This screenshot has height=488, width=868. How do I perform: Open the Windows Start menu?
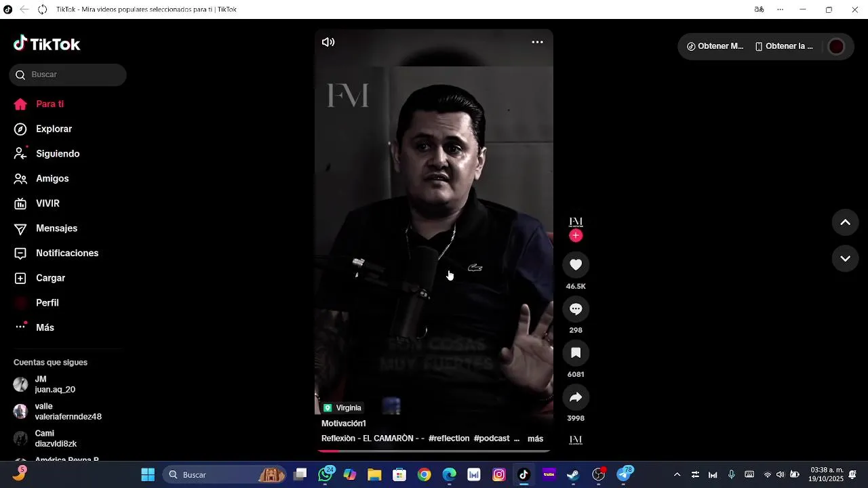click(x=148, y=474)
